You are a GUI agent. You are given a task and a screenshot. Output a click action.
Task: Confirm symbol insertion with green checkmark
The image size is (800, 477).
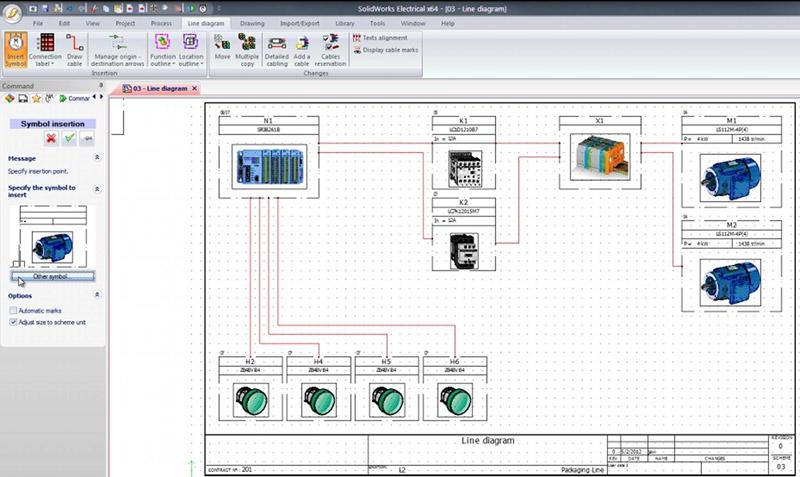click(69, 138)
